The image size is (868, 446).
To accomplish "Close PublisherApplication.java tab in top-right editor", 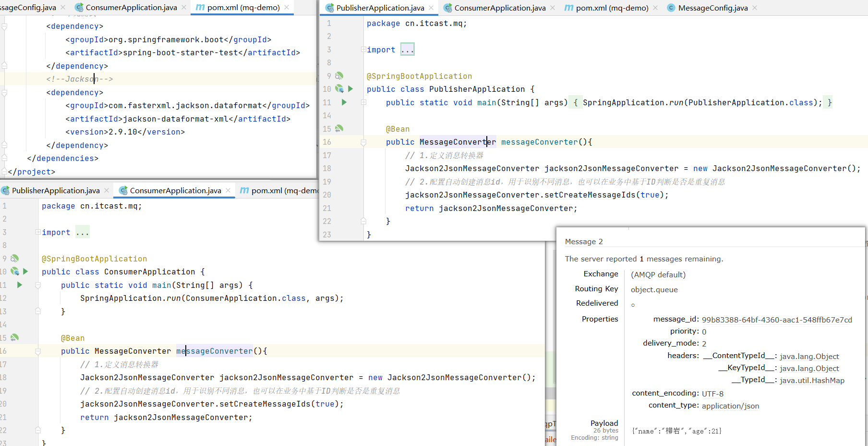I will pyautogui.click(x=431, y=8).
